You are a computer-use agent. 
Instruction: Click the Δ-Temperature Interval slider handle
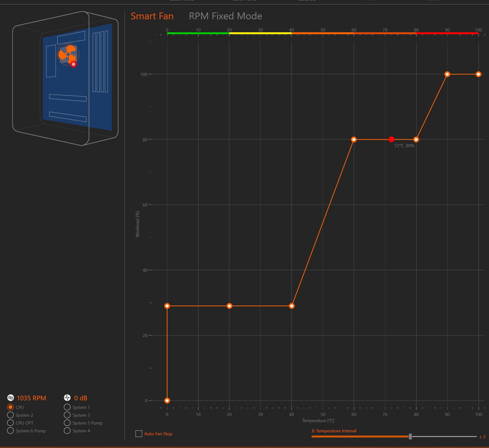point(410,437)
